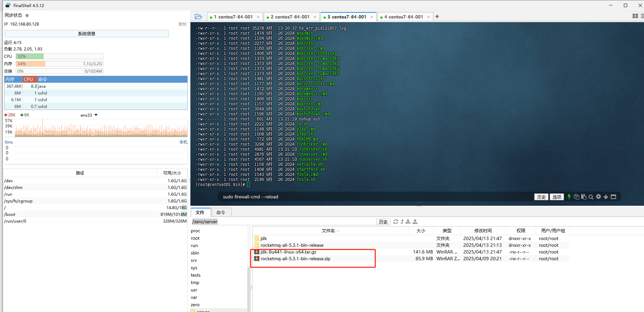Select rocketmq-all-5.3.1-bin-release.zip file
The width and height of the screenshot is (644, 312).
[x=295, y=259]
